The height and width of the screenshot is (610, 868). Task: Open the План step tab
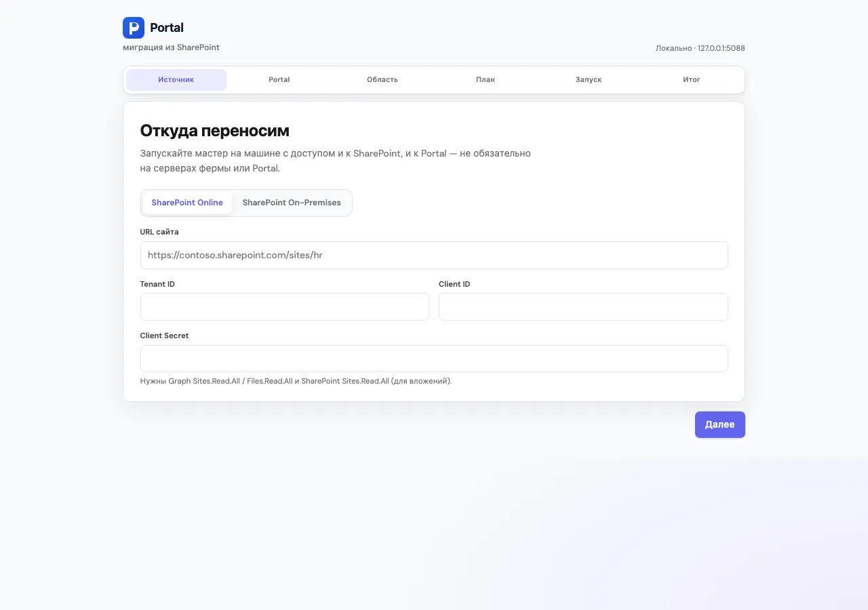coord(486,80)
